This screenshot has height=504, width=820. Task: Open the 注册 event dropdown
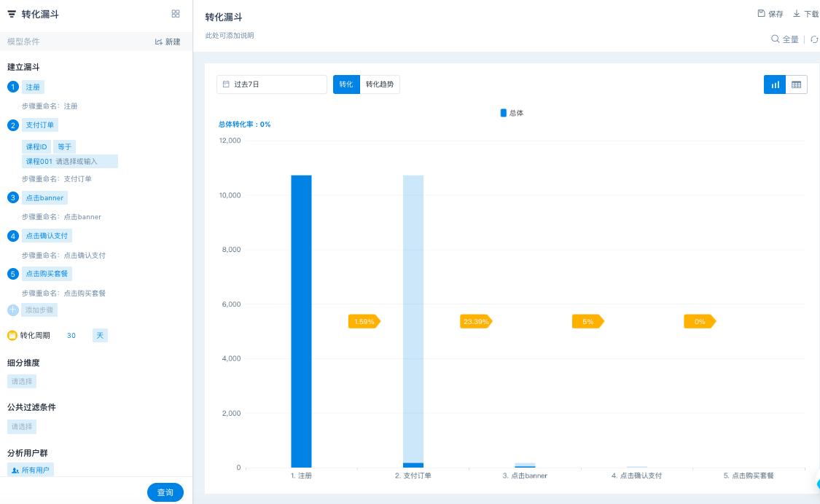point(33,87)
